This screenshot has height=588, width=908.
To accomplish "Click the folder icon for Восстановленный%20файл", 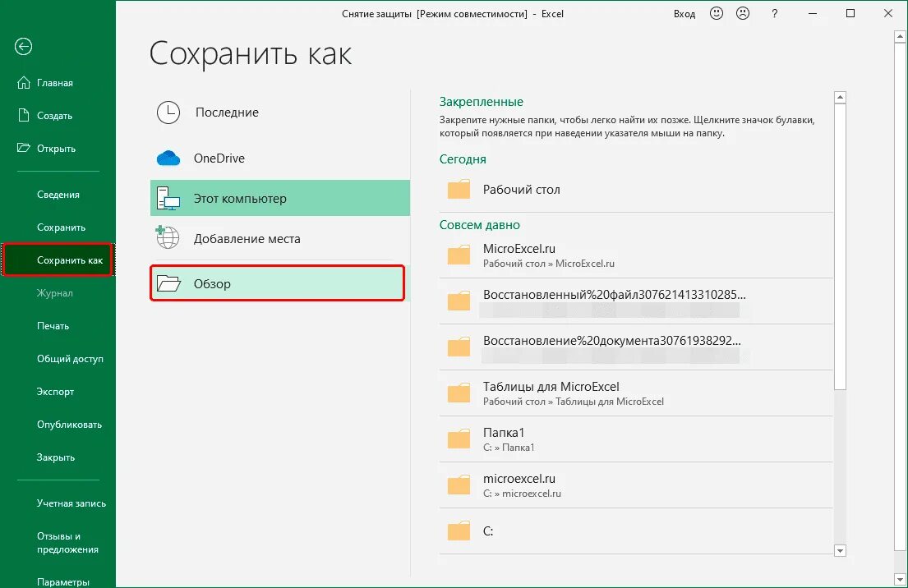I will pos(459,301).
